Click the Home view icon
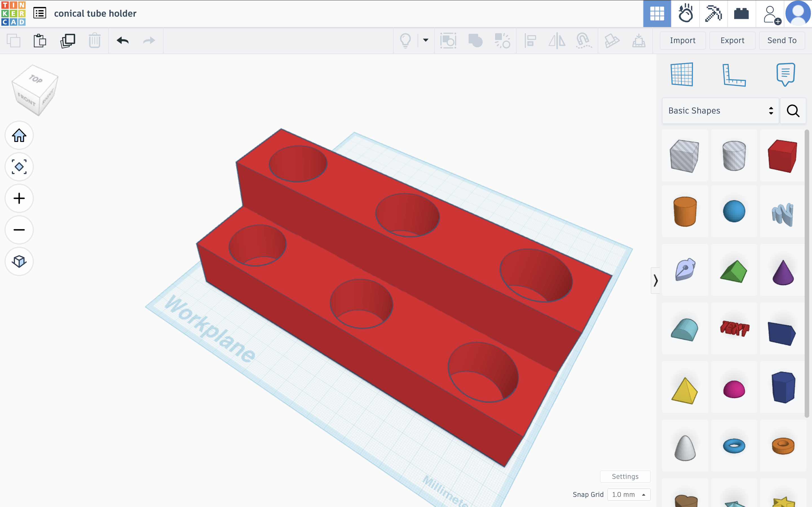Viewport: 812px width, 507px height. [19, 135]
